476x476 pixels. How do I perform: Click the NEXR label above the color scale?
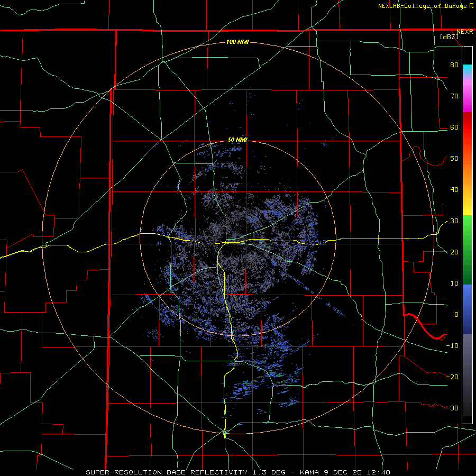click(x=465, y=32)
